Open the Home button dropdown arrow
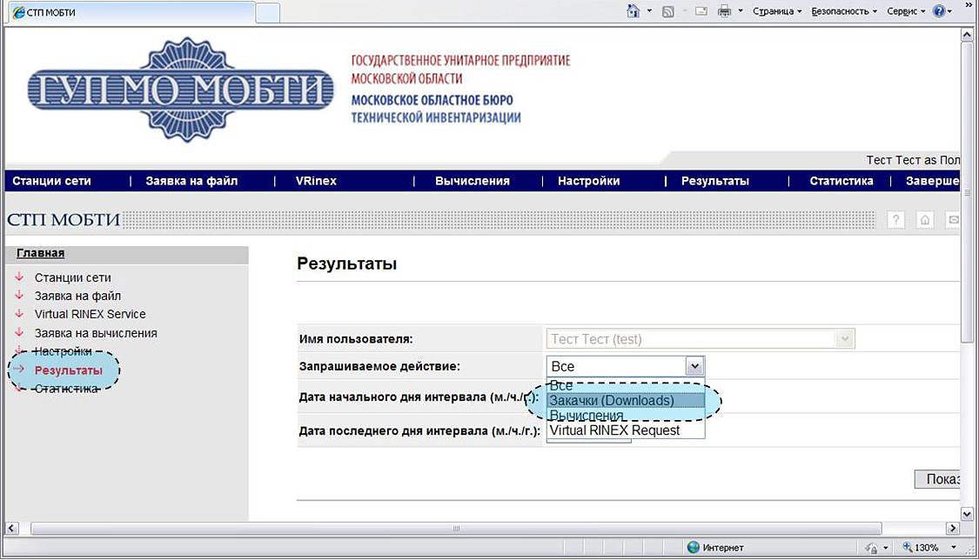Image resolution: width=979 pixels, height=560 pixels. pyautogui.click(x=649, y=11)
